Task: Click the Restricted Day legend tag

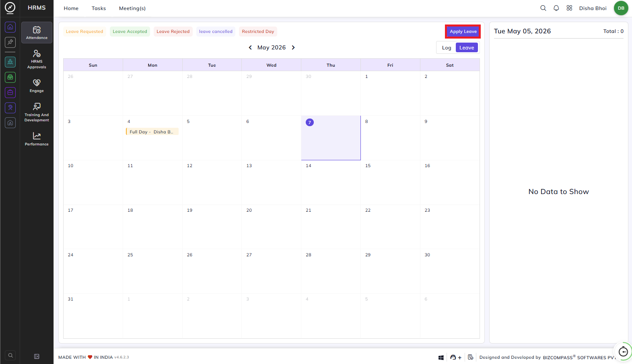Action: tap(258, 31)
